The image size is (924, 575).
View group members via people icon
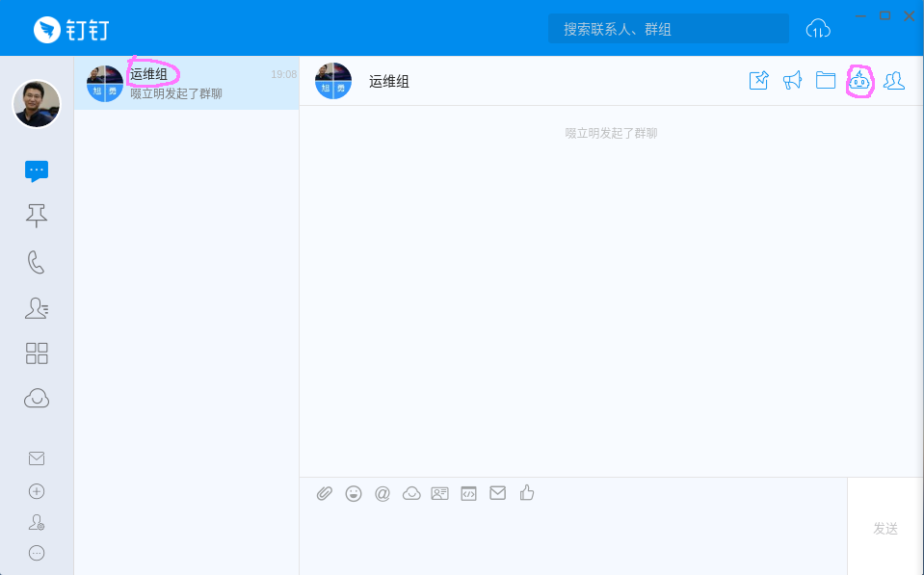pyautogui.click(x=894, y=81)
